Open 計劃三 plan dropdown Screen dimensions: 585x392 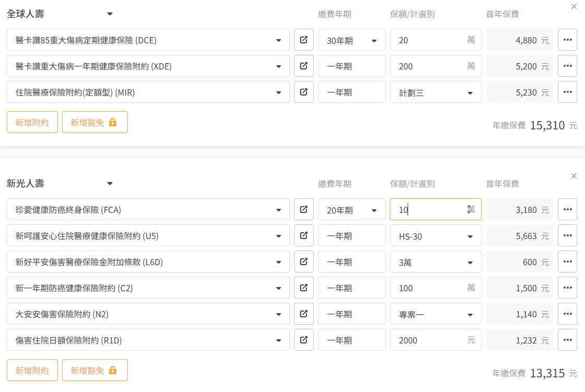435,92
